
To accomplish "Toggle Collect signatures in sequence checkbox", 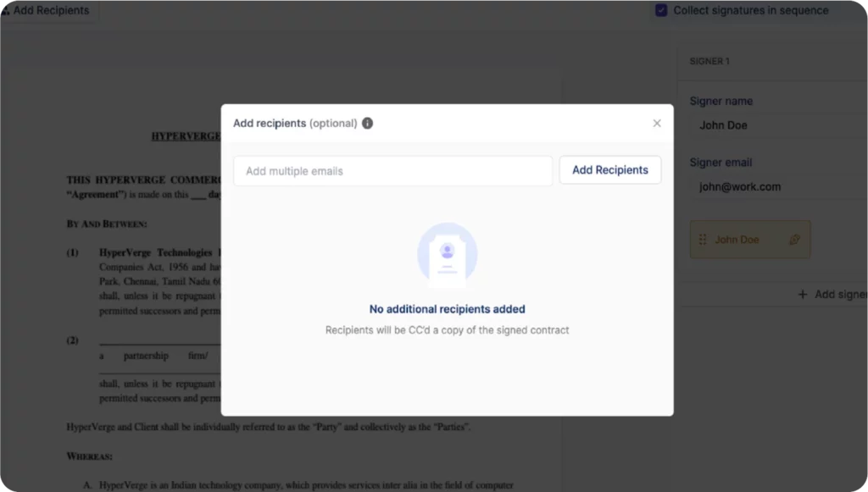I will [x=661, y=10].
